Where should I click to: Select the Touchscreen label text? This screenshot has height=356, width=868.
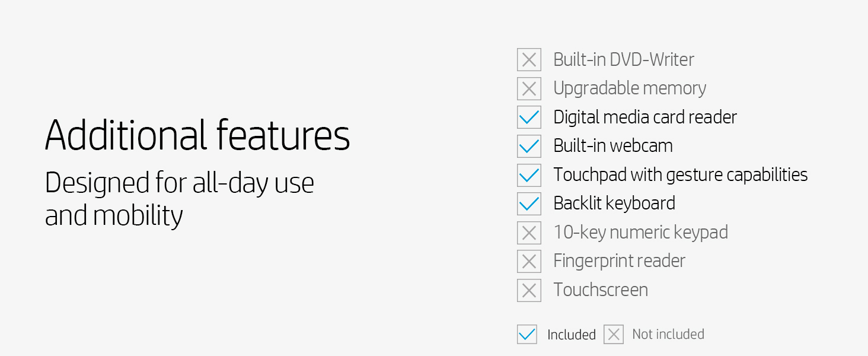(x=601, y=290)
